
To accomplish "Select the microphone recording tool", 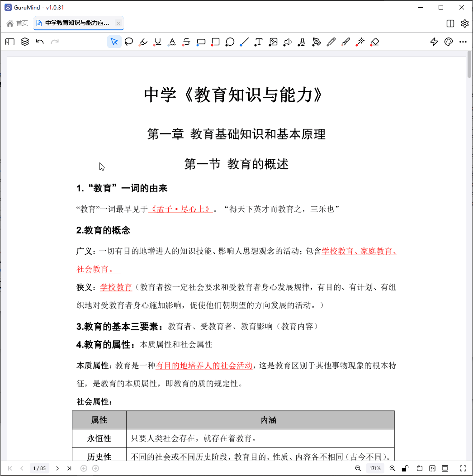I will 302,42.
